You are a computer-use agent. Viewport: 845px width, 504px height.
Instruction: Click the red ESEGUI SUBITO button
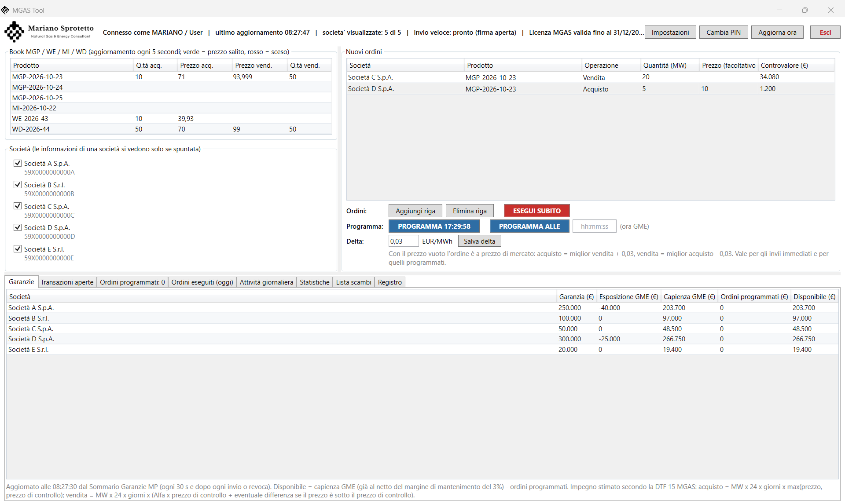[536, 211]
